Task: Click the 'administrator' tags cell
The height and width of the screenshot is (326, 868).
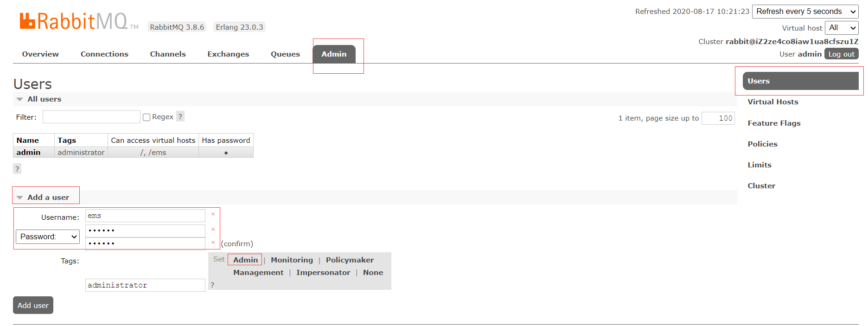Action: click(x=81, y=153)
